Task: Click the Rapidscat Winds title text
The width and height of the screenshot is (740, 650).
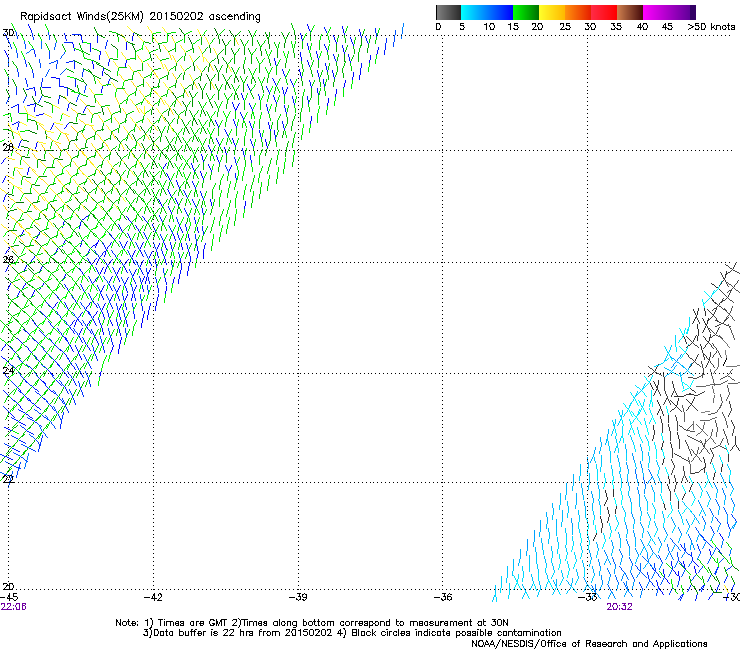Action: 140,17
